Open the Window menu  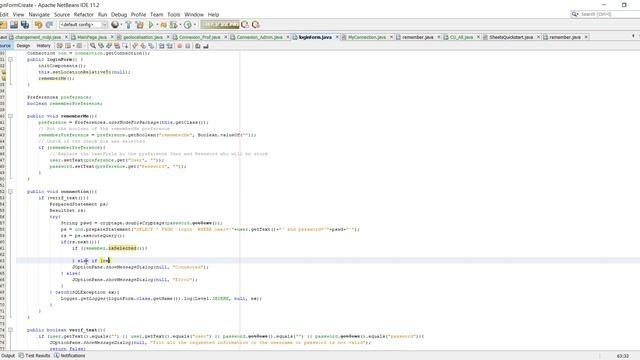(194, 14)
